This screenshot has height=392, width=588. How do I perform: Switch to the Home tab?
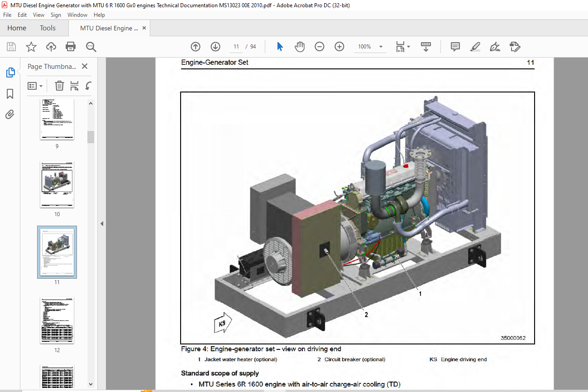pos(17,28)
